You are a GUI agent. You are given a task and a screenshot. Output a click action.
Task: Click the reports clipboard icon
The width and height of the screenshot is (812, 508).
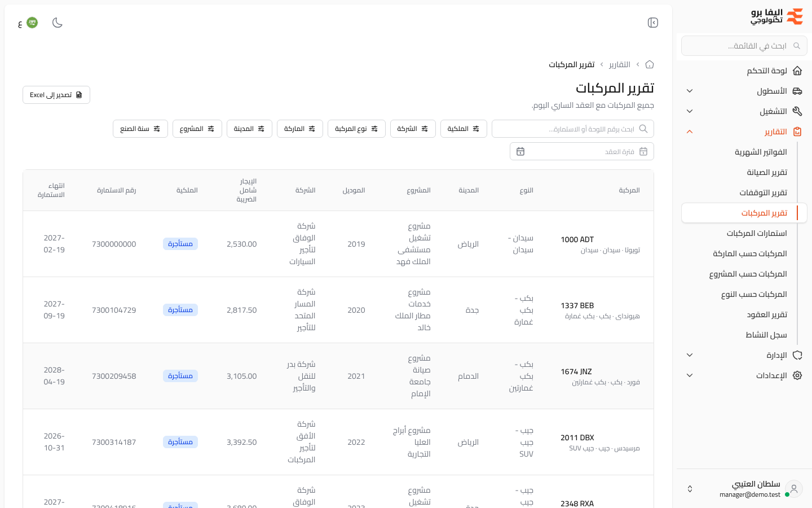click(x=797, y=132)
